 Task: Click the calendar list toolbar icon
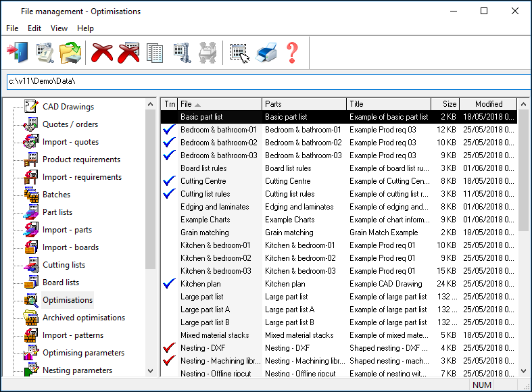point(45,53)
